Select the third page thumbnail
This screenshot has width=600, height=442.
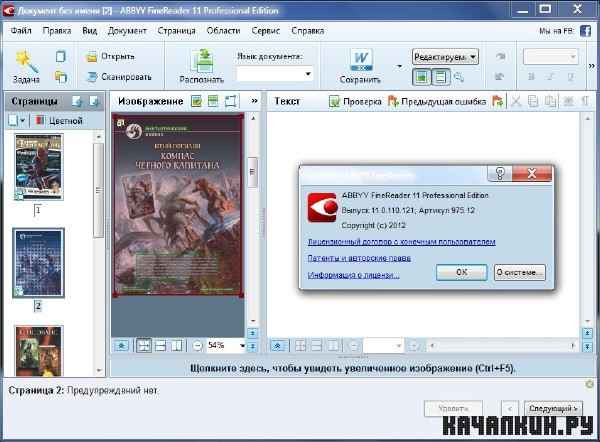(x=39, y=351)
